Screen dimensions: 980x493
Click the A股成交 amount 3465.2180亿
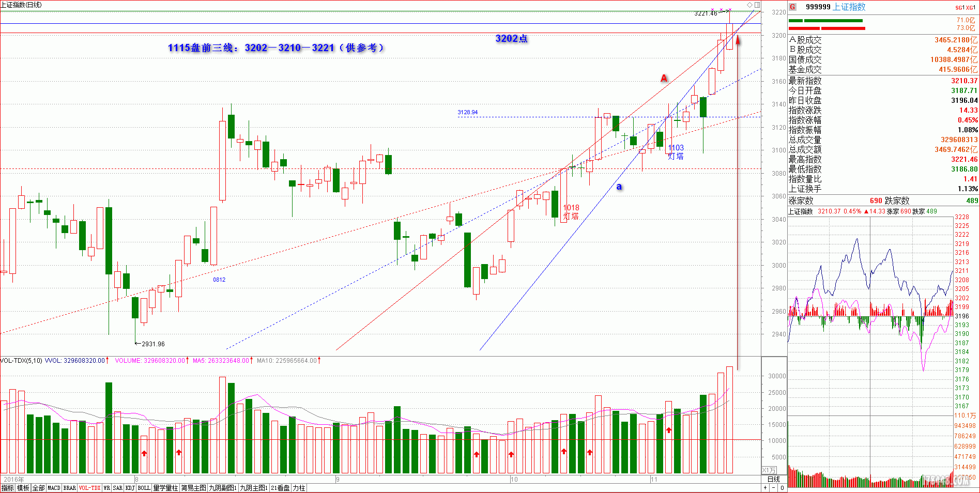point(956,40)
